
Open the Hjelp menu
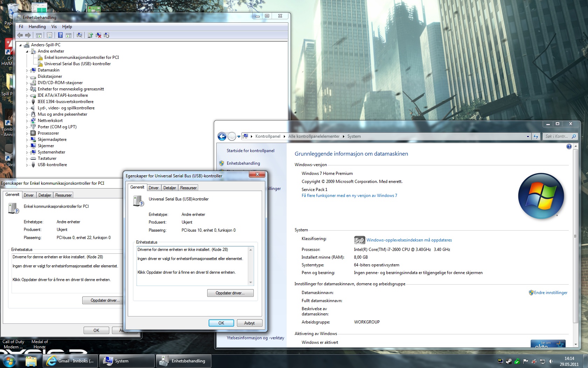pyautogui.click(x=67, y=27)
